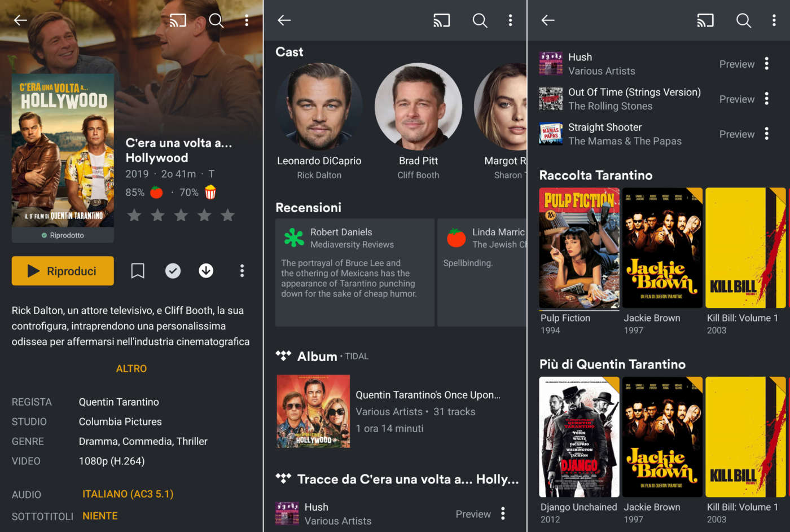Rate the movie five stars
The height and width of the screenshot is (532, 790).
coord(227,215)
